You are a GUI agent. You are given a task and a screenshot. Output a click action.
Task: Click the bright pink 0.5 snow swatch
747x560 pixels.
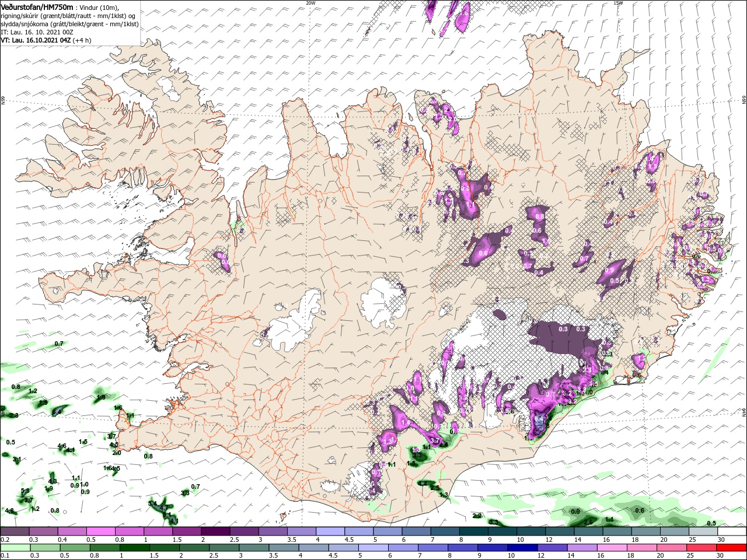pos(100,531)
